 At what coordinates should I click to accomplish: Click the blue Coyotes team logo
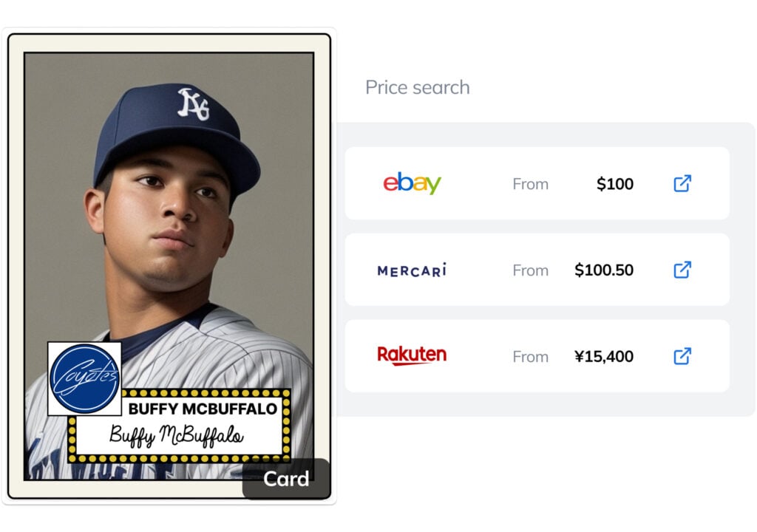pyautogui.click(x=84, y=378)
